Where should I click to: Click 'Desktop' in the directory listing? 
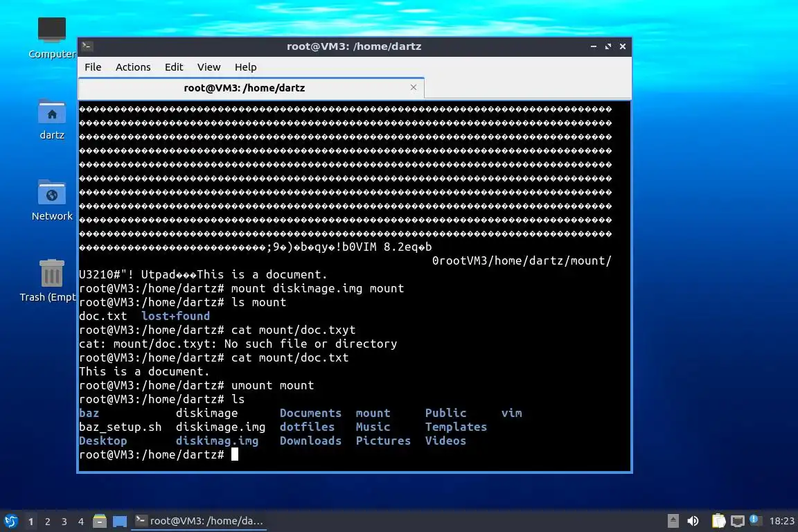(103, 441)
